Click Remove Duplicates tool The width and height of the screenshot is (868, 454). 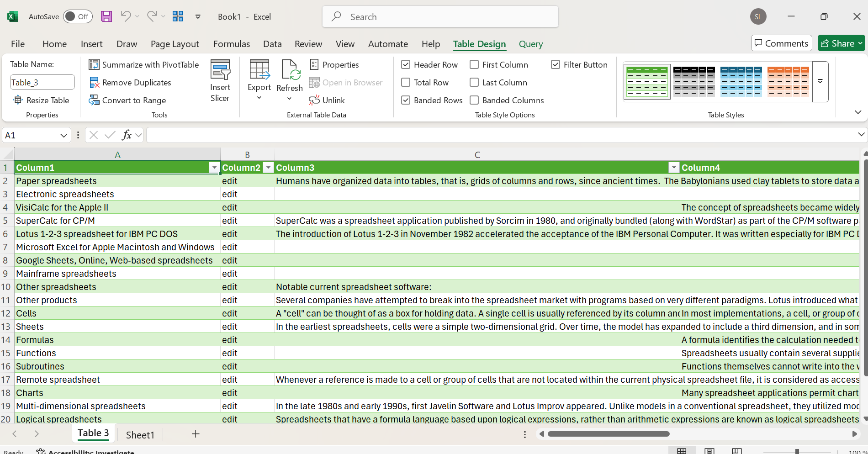(x=130, y=83)
